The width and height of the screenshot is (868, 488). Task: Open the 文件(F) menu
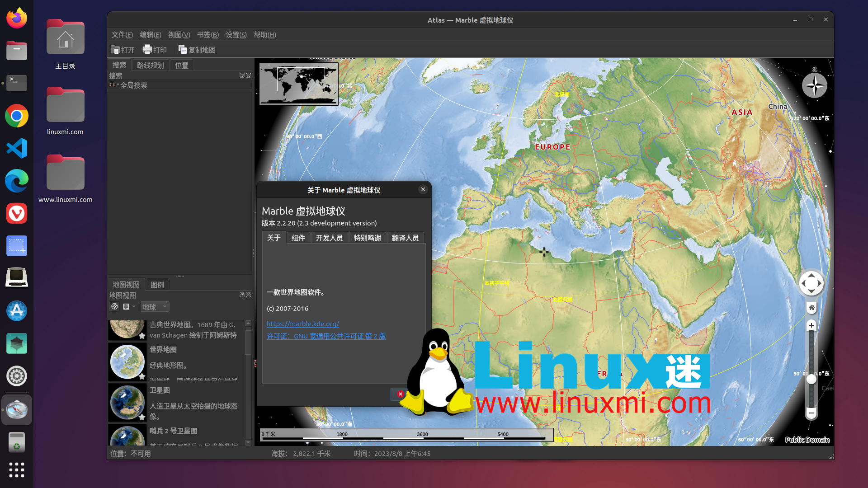[122, 35]
